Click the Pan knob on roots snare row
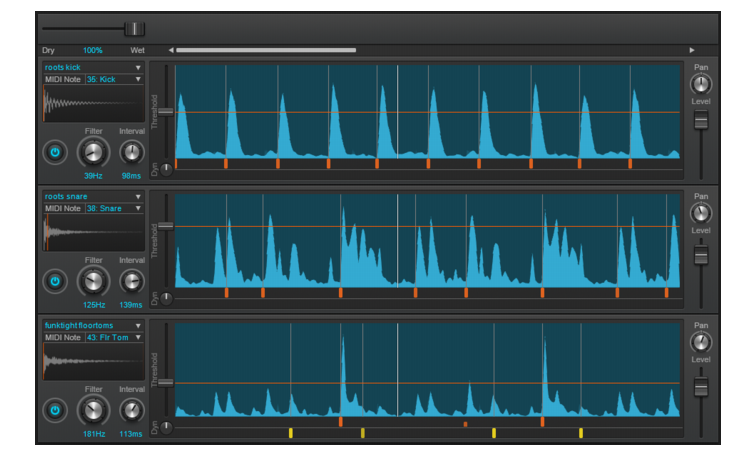The image size is (750, 455). (x=701, y=213)
